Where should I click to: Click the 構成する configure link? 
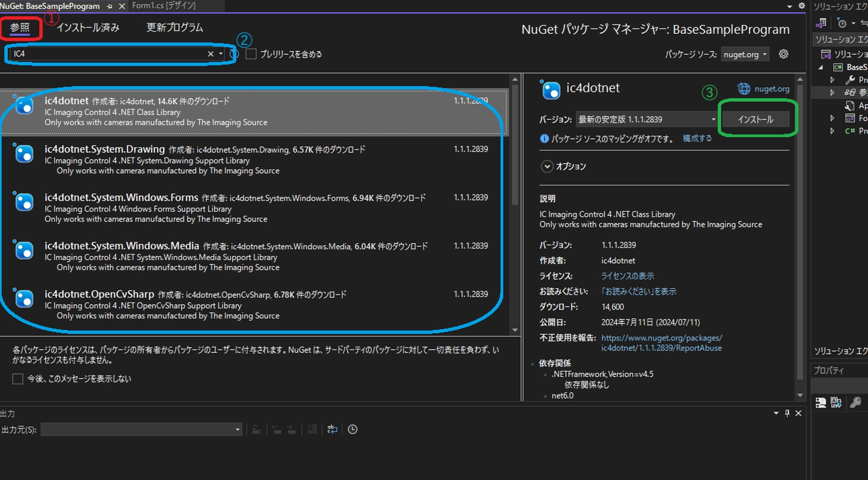697,139
